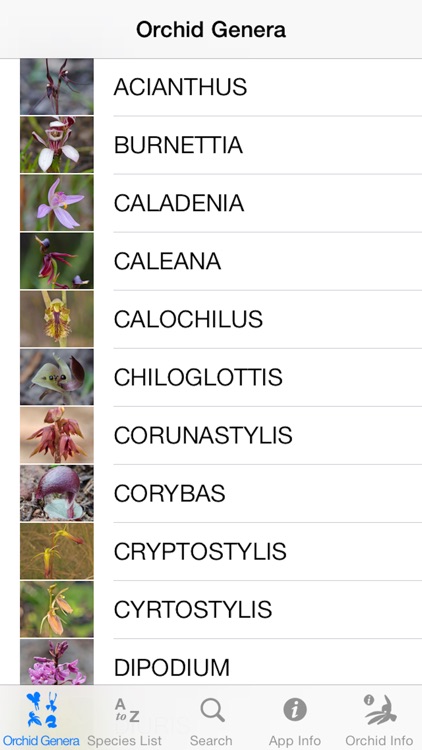Select CRYPTOSTYLIS in the genera list

coord(211,551)
